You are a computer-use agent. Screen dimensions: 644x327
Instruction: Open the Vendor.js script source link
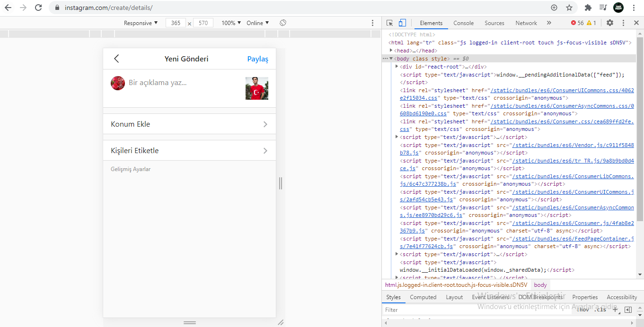[517, 149]
